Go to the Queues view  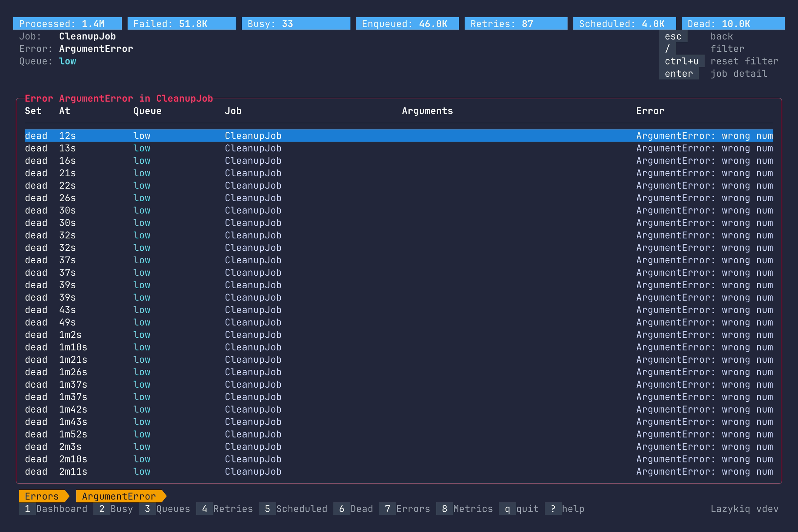click(x=165, y=509)
